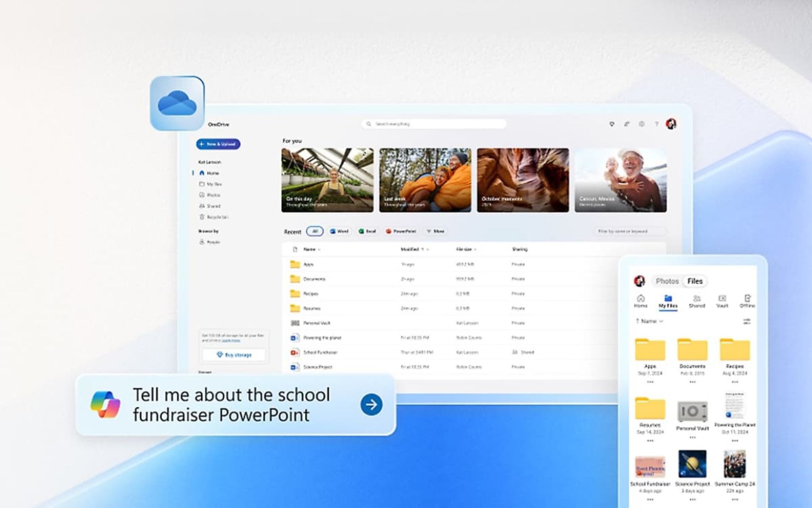
Task: Open mobile Name sort dropdown
Action: 649,321
